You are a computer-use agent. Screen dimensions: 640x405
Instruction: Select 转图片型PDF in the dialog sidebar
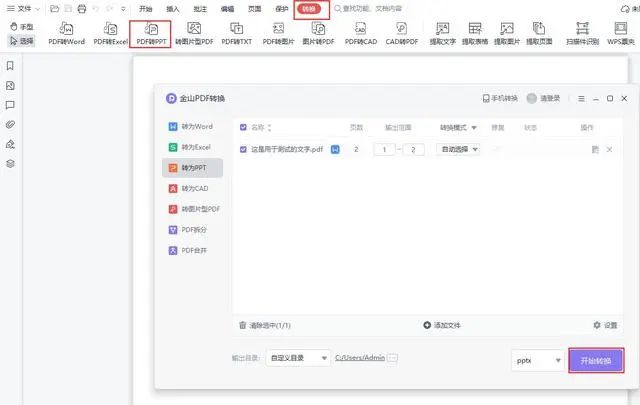194,209
